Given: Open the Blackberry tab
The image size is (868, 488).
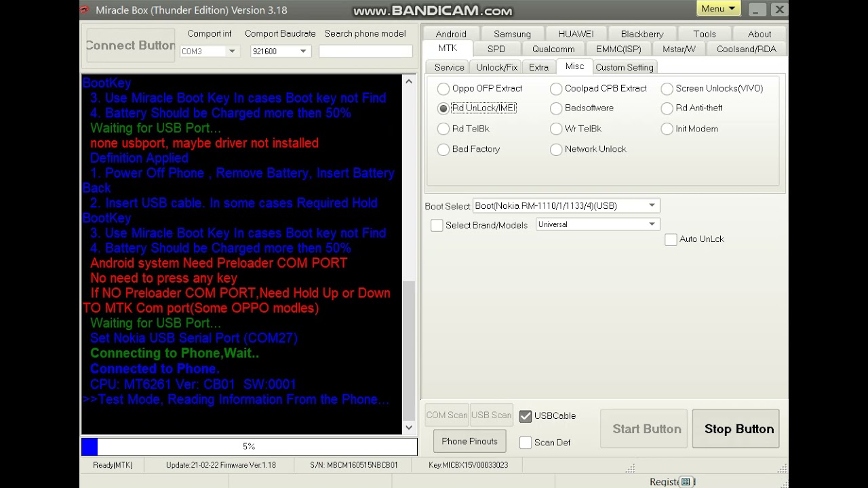Looking at the screenshot, I should tap(642, 34).
